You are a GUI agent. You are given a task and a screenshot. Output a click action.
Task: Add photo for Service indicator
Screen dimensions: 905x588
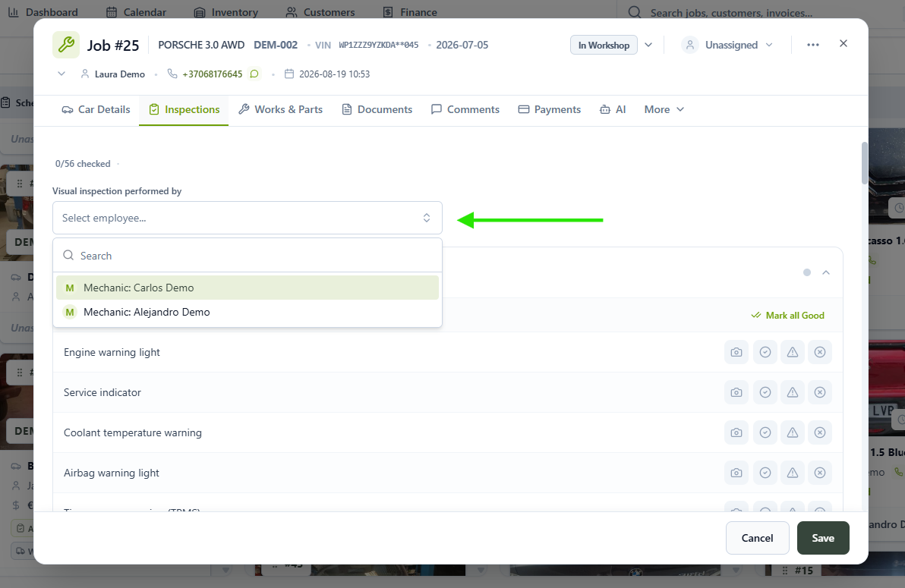click(736, 392)
